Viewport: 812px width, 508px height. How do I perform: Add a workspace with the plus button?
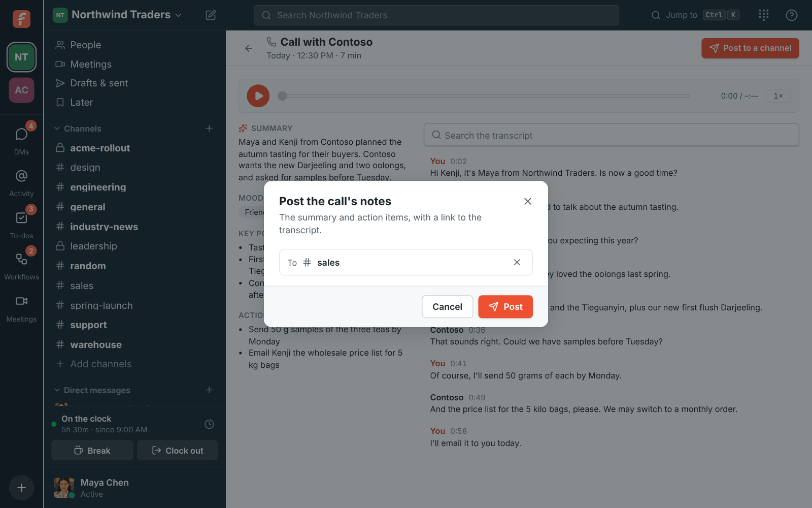click(x=21, y=488)
